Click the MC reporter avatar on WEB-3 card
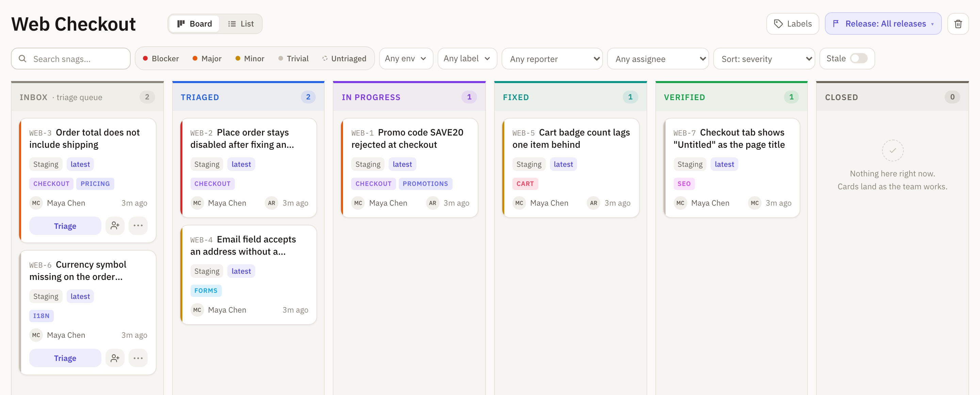Viewport: 980px width, 395px height. click(36, 203)
